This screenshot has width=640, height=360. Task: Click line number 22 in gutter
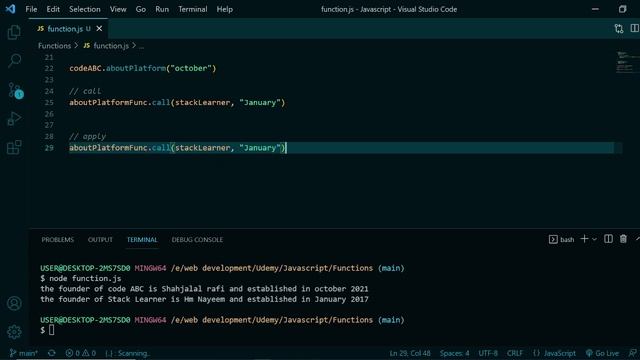click(49, 68)
